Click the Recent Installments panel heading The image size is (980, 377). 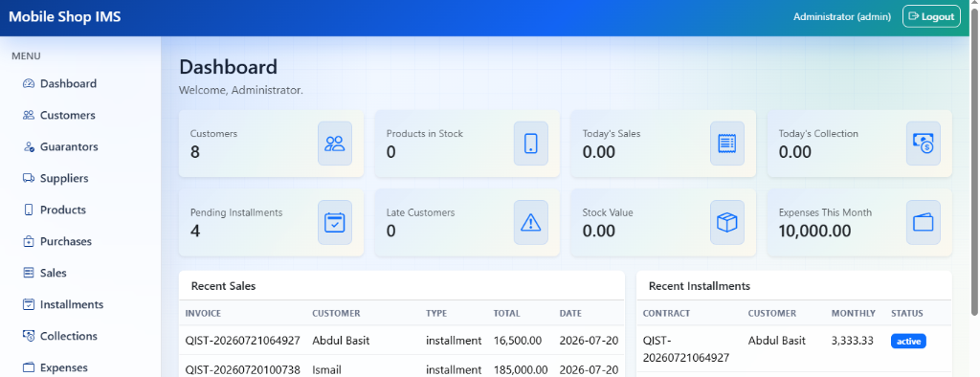700,286
